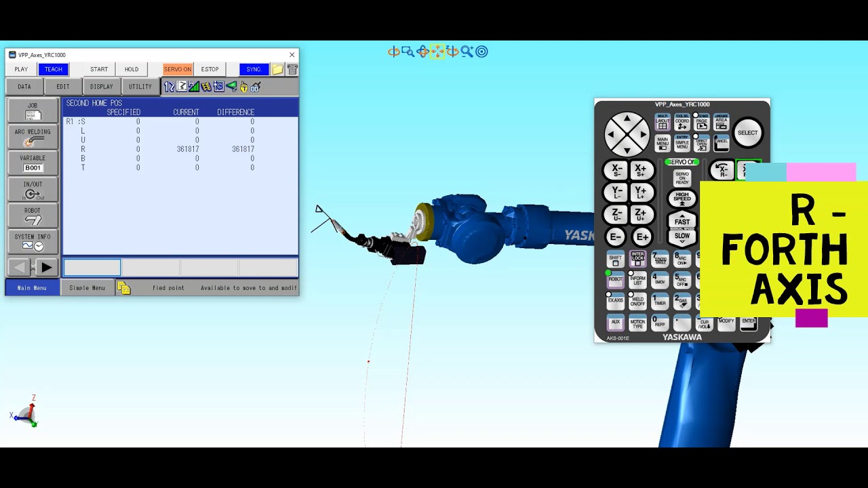Pick the rotate-around-Z view tool
Viewport: 868px width, 488px height.
point(452,52)
